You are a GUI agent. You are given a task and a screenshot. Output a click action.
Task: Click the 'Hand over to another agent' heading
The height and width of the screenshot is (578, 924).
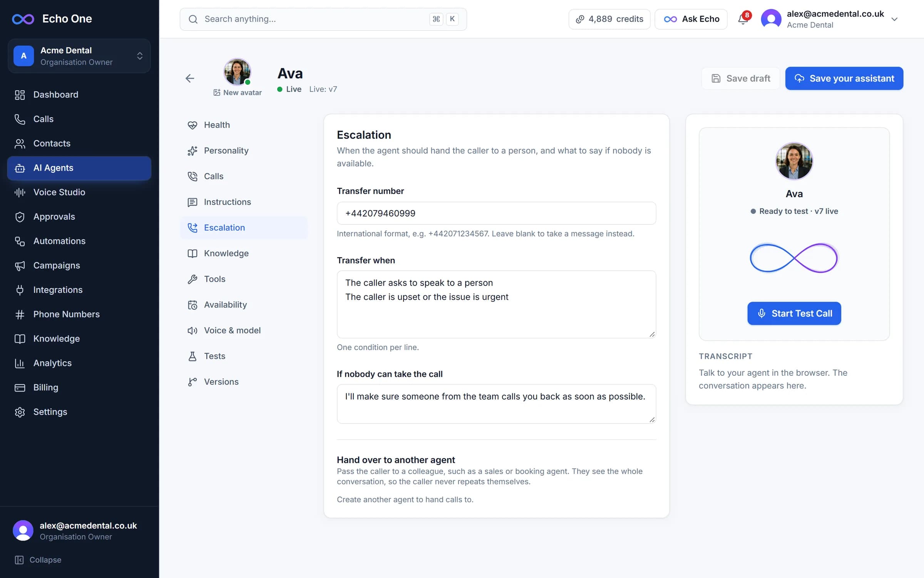tap(396, 460)
